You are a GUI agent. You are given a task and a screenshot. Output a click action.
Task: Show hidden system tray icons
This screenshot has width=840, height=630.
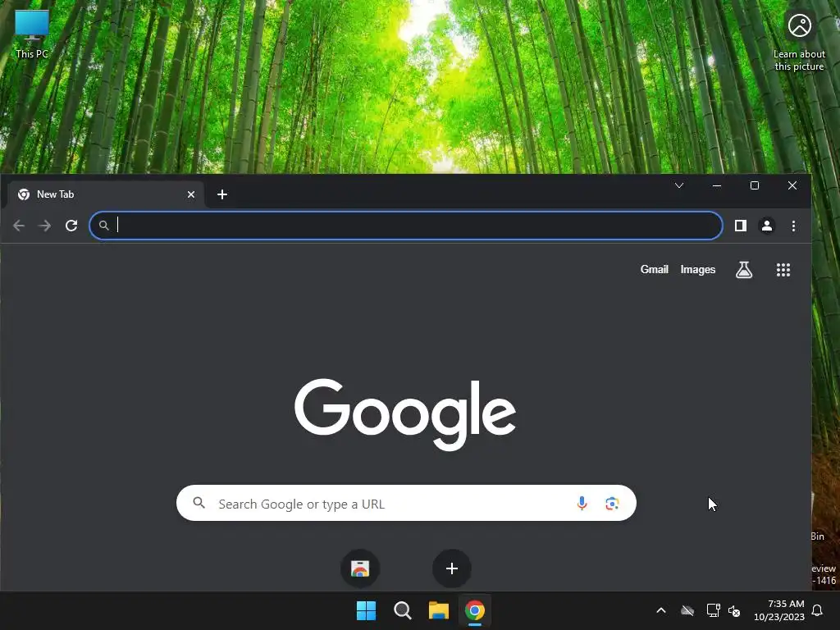tap(661, 610)
